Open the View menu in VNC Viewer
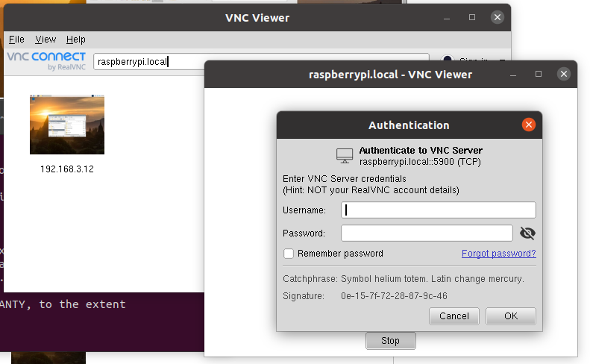The height and width of the screenshot is (364, 590). (45, 40)
